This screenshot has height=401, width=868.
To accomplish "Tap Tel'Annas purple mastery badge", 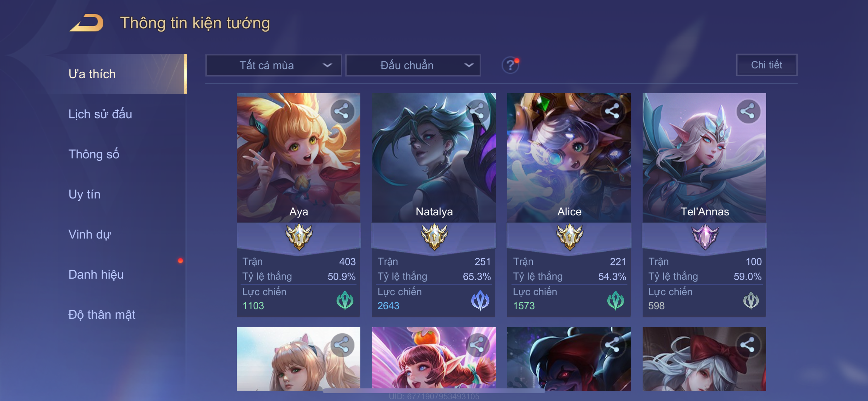I will click(705, 237).
